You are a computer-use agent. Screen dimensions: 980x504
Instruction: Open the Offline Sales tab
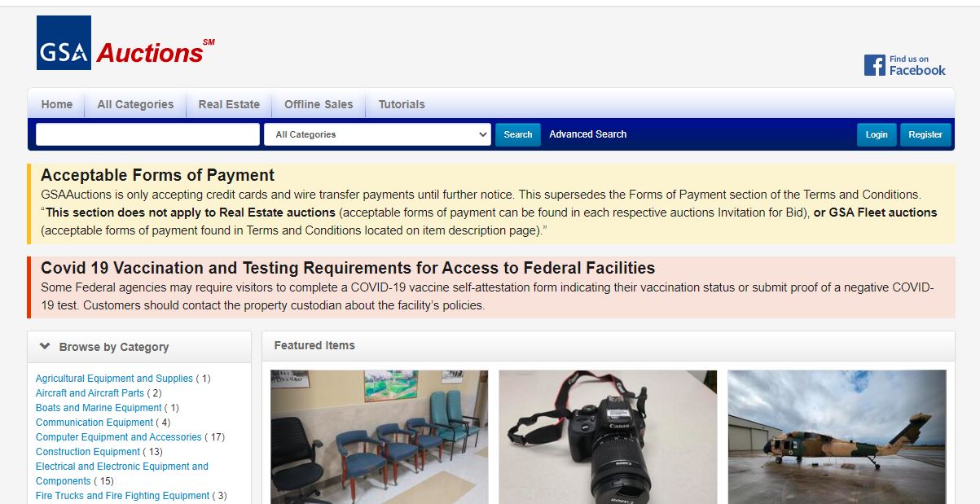[x=319, y=104]
